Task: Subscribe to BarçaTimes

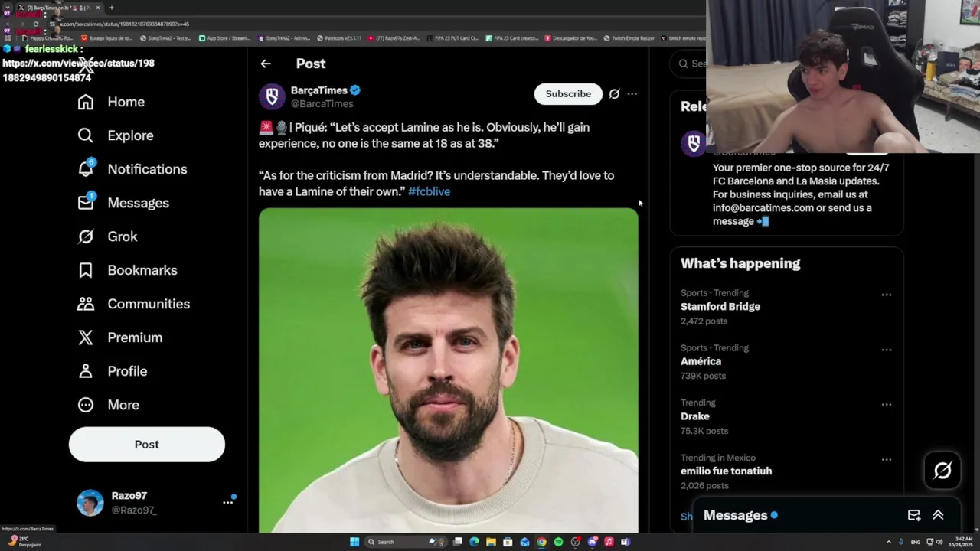Action: coord(568,93)
